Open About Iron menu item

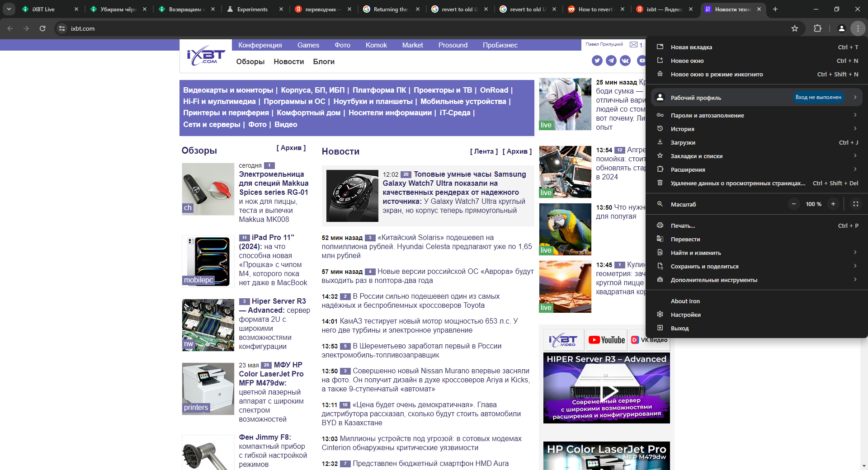pos(756,301)
